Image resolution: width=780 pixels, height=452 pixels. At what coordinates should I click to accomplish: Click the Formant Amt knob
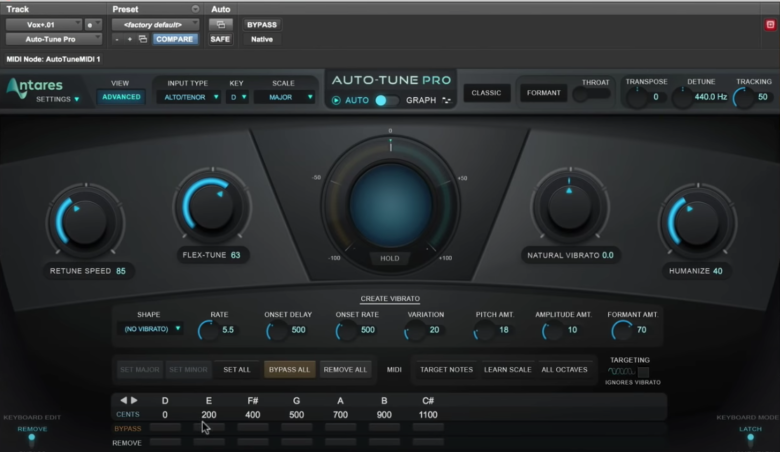tap(622, 330)
